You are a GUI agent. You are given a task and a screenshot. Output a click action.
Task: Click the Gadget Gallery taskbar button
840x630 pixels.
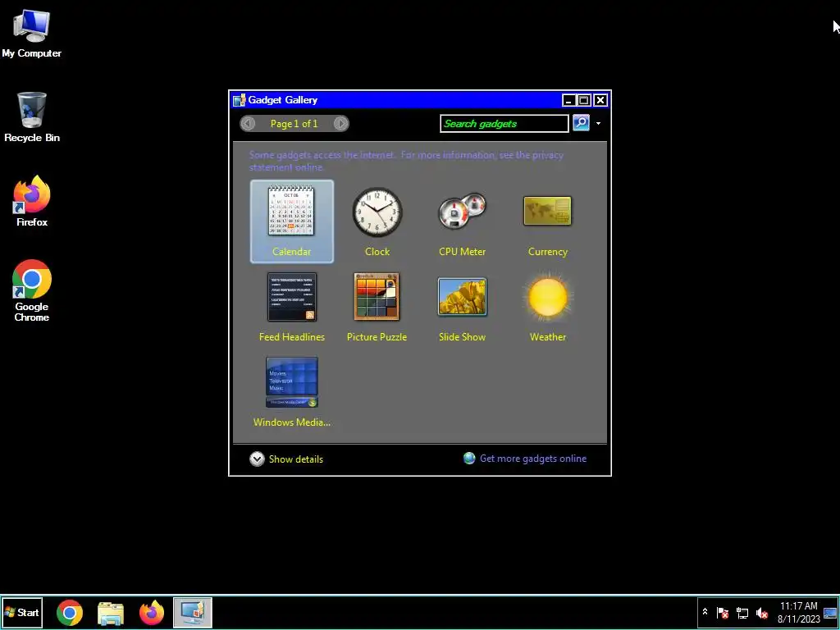(193, 612)
